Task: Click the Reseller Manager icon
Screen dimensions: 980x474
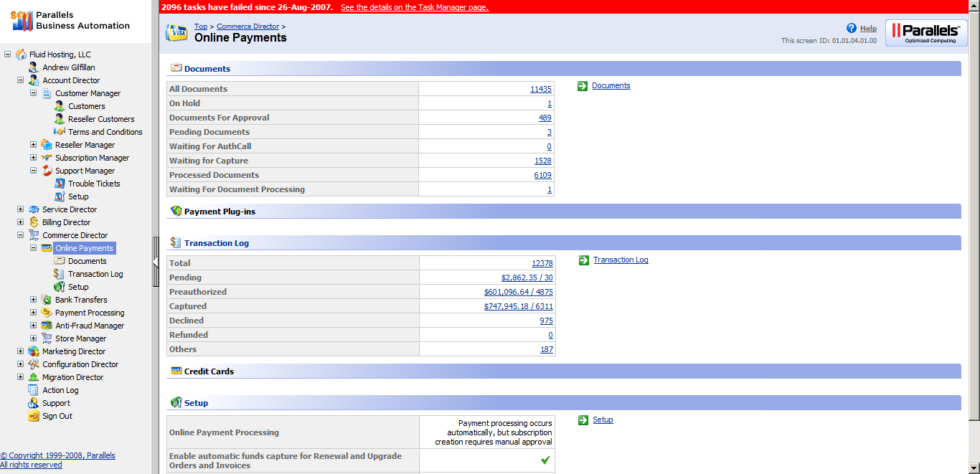Action: click(47, 145)
